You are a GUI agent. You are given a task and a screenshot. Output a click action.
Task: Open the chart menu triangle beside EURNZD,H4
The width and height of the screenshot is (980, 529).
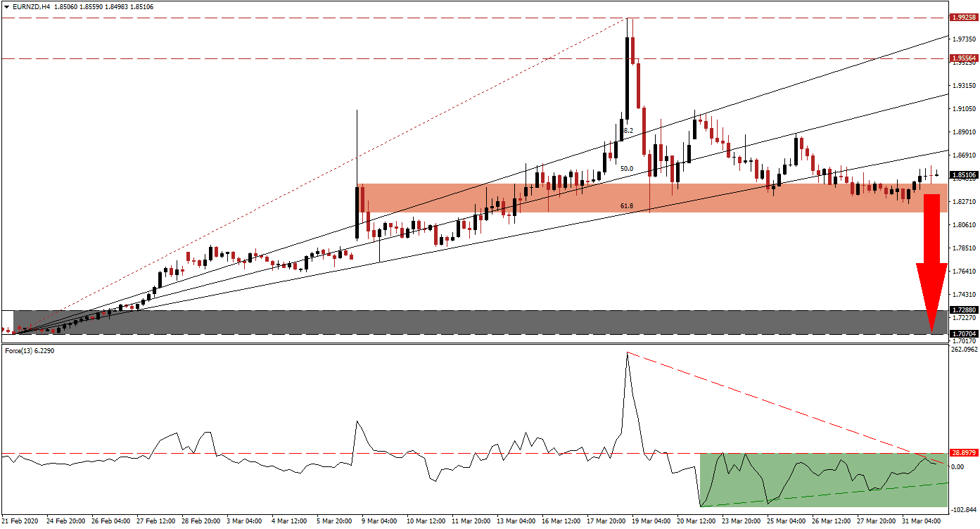7,6
